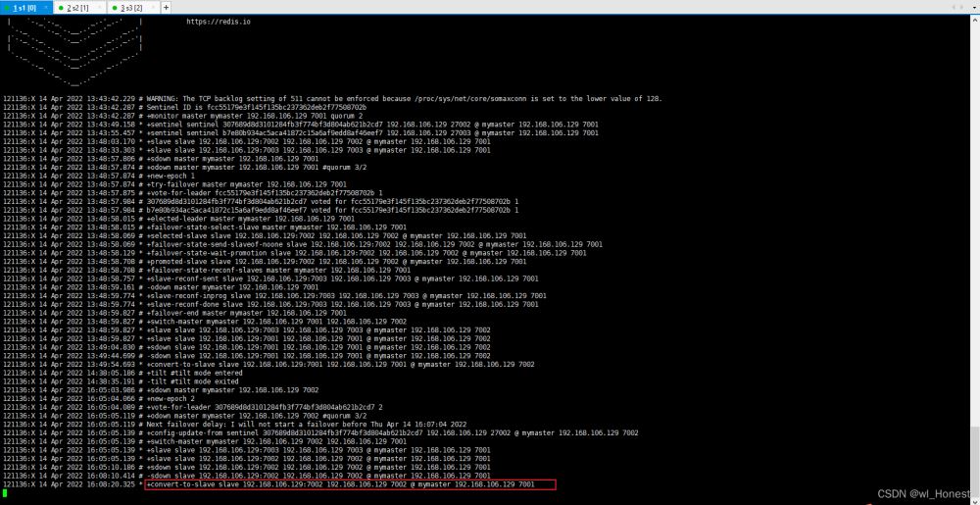Switch to the s3 [2] session tab
The image size is (980, 505).
click(131, 8)
